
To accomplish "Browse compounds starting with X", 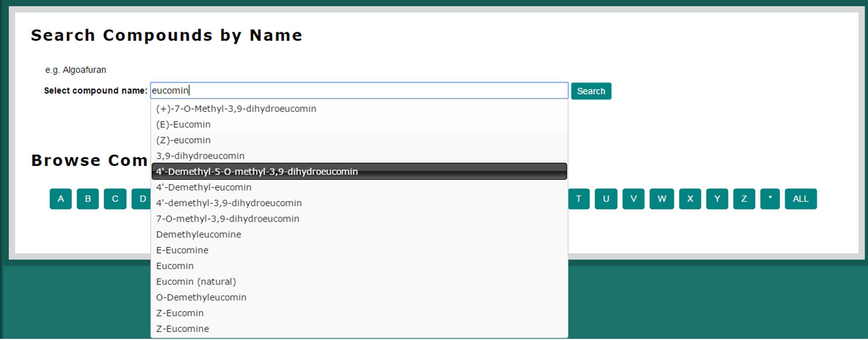I will (690, 199).
